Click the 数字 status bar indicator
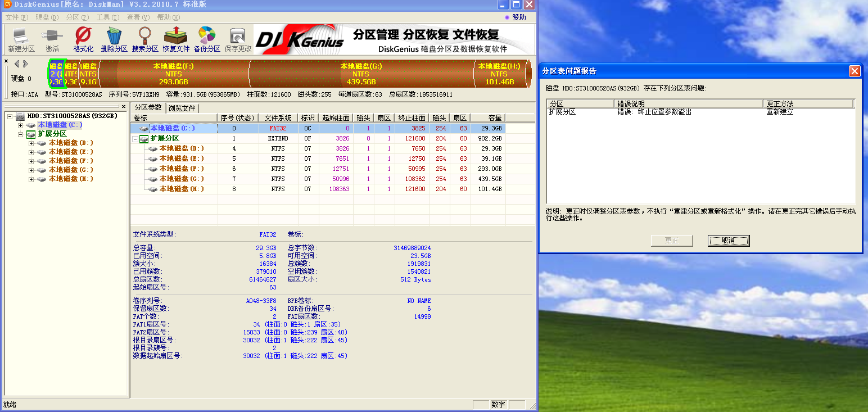The image size is (868, 412). tap(498, 405)
